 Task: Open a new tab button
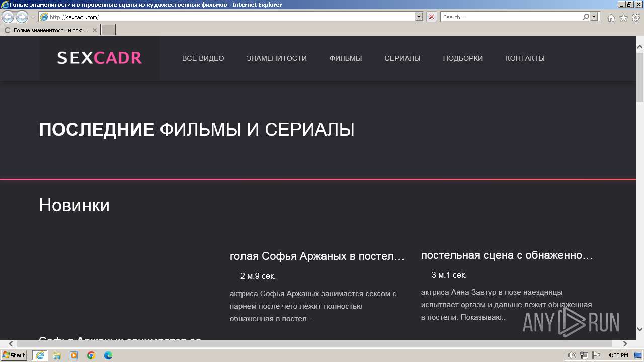(108, 30)
